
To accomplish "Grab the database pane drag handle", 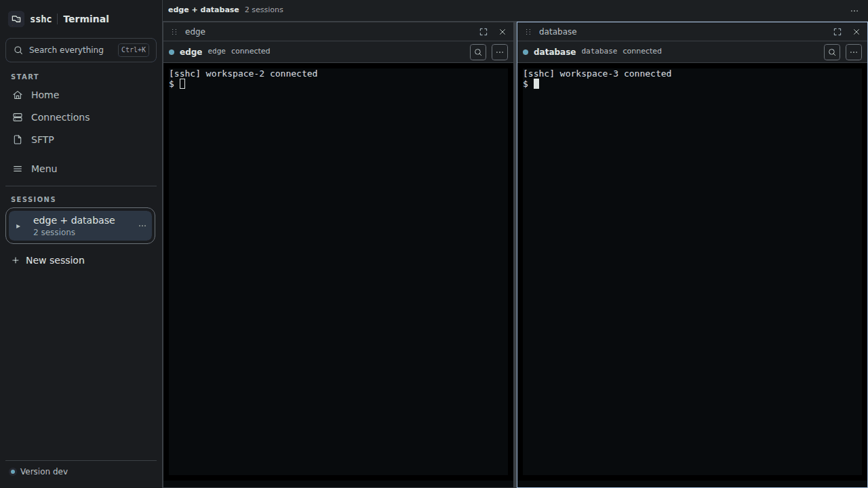I will tap(528, 32).
